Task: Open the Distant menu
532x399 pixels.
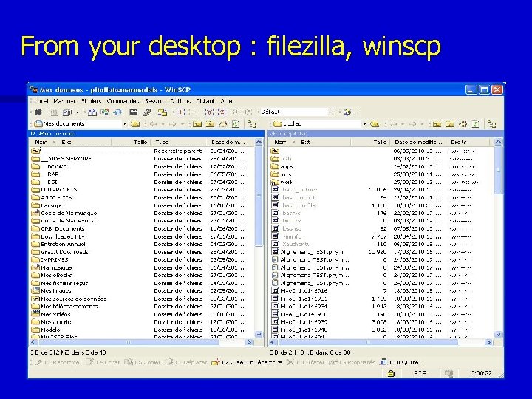Action: click(x=205, y=101)
